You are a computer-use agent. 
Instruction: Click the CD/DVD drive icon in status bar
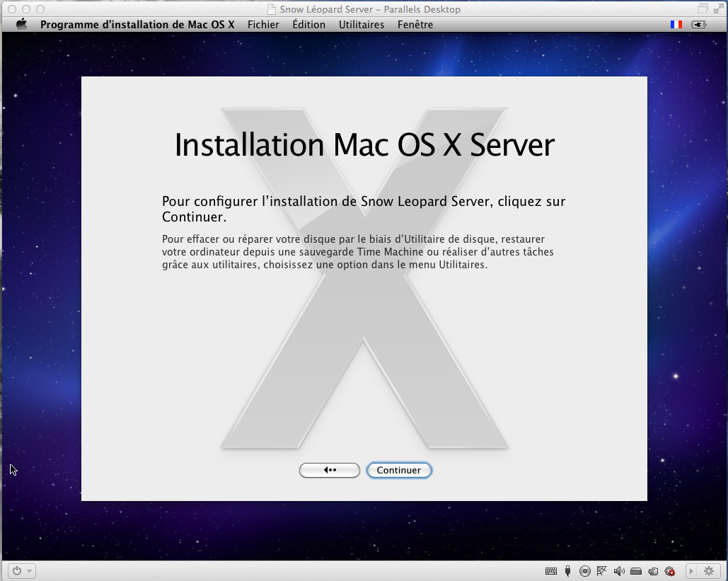(x=585, y=571)
